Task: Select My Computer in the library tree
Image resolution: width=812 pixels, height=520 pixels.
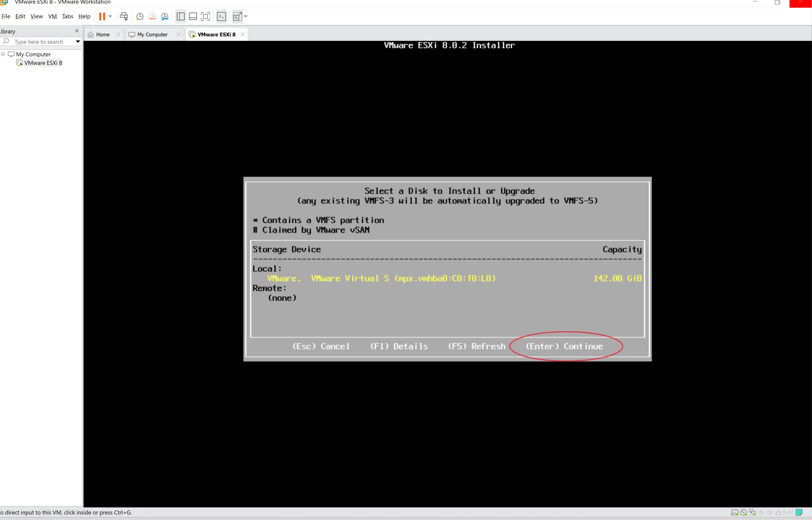Action: pyautogui.click(x=33, y=54)
